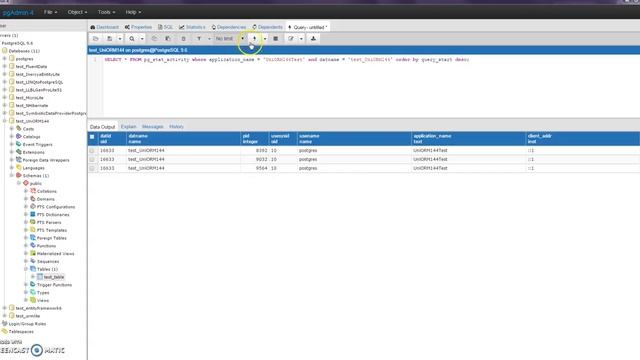Collapse the test_UniORM144 database node
The width and height of the screenshot is (640, 360).
pos(4,121)
